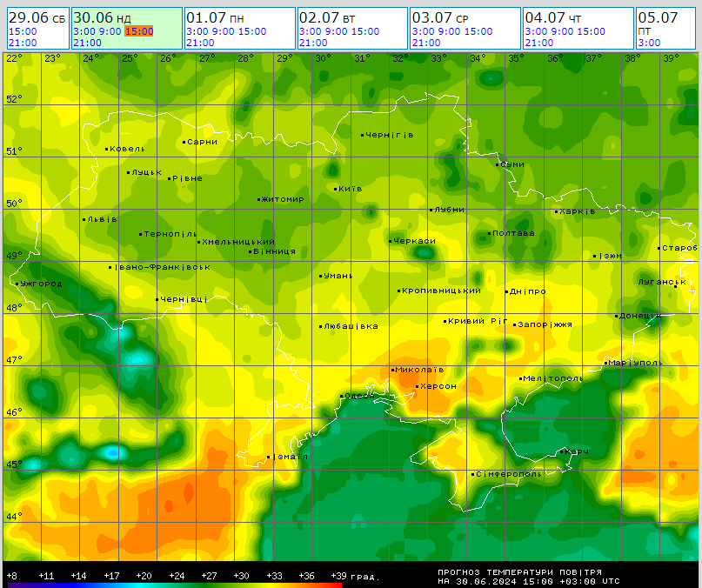Click the 3:00 time link under 30.06

tap(84, 31)
